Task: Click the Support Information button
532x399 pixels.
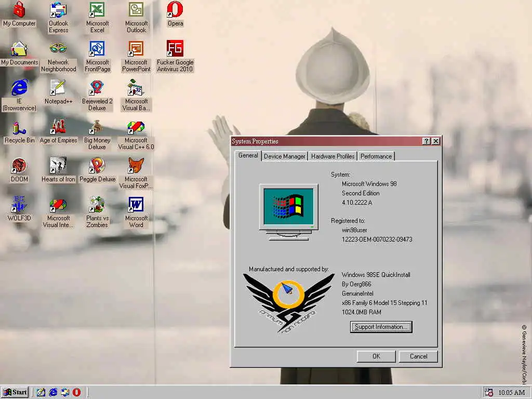Action: (x=381, y=327)
